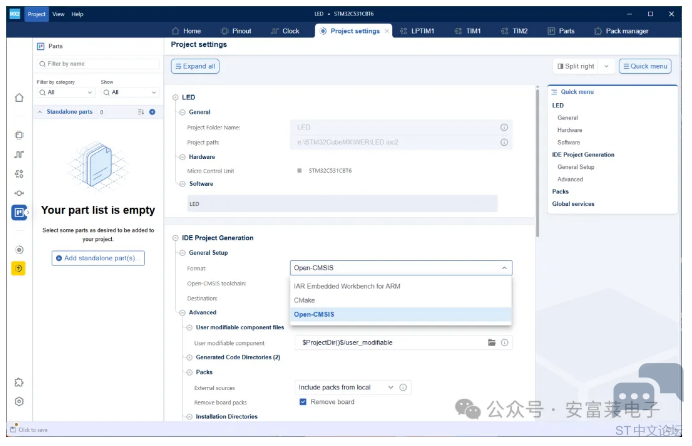The width and height of the screenshot is (692, 446).
Task: Switch to the Pinout tab
Action: coord(235,31)
